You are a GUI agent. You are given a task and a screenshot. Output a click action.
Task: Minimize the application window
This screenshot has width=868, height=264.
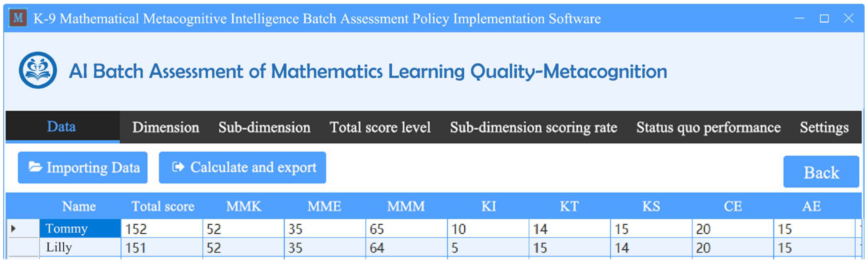[799, 18]
